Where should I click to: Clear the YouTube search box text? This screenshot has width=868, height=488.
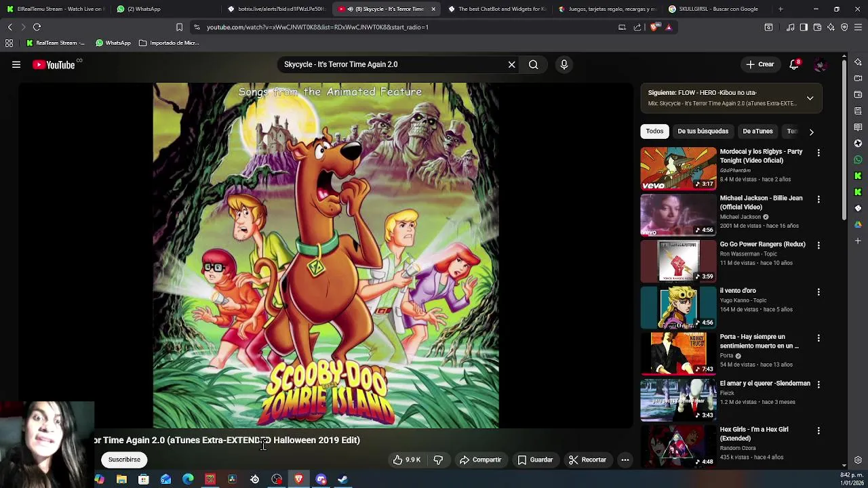coord(512,64)
